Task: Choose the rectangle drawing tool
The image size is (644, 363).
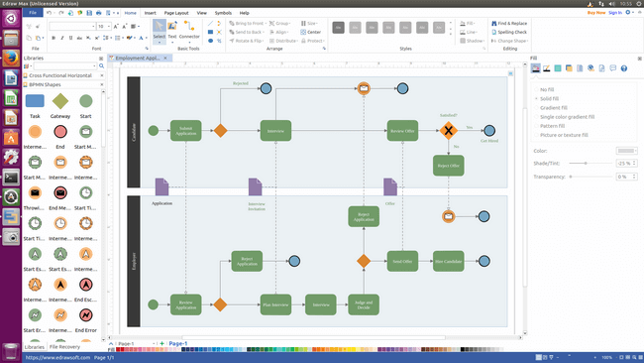Action: pos(210,32)
